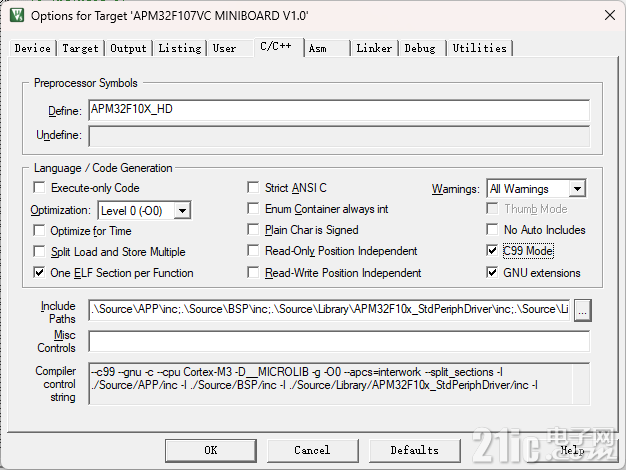Open the Debug tab
Image resolution: width=626 pixels, height=470 pixels.
point(420,48)
